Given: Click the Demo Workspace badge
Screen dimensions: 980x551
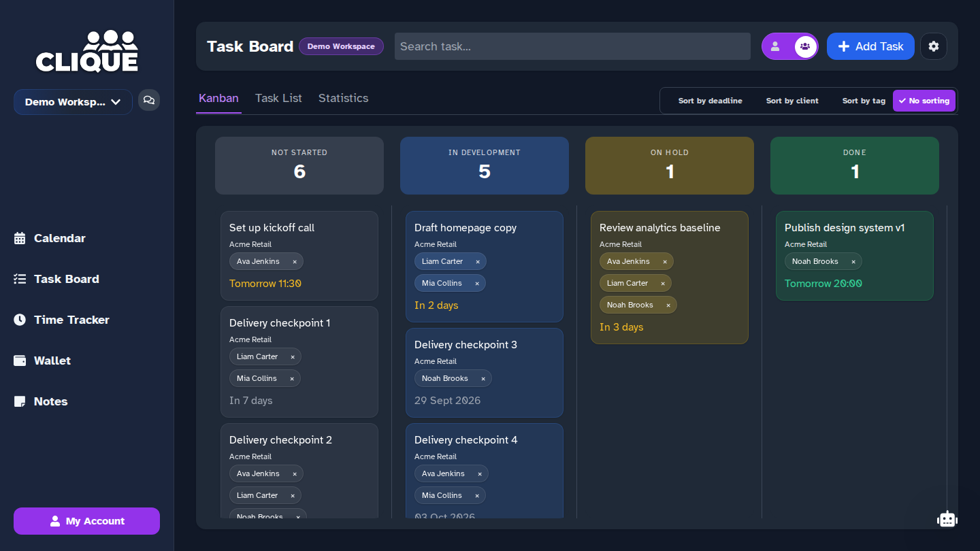Looking at the screenshot, I should [341, 46].
